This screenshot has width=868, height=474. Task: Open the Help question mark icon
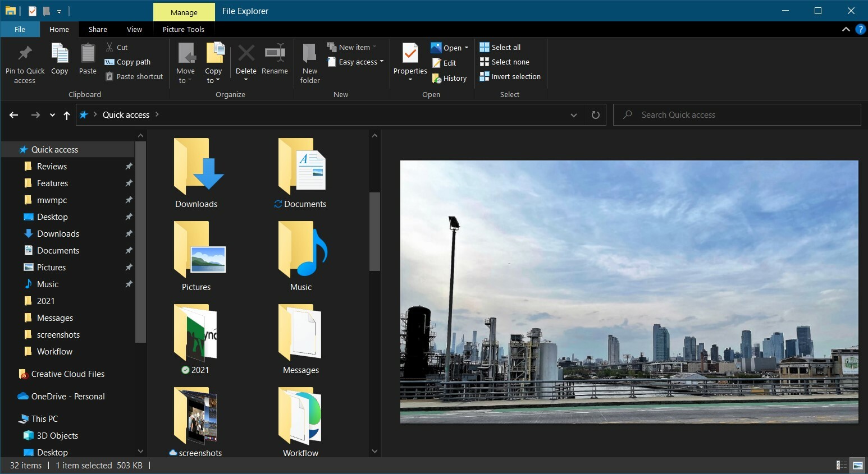[860, 29]
